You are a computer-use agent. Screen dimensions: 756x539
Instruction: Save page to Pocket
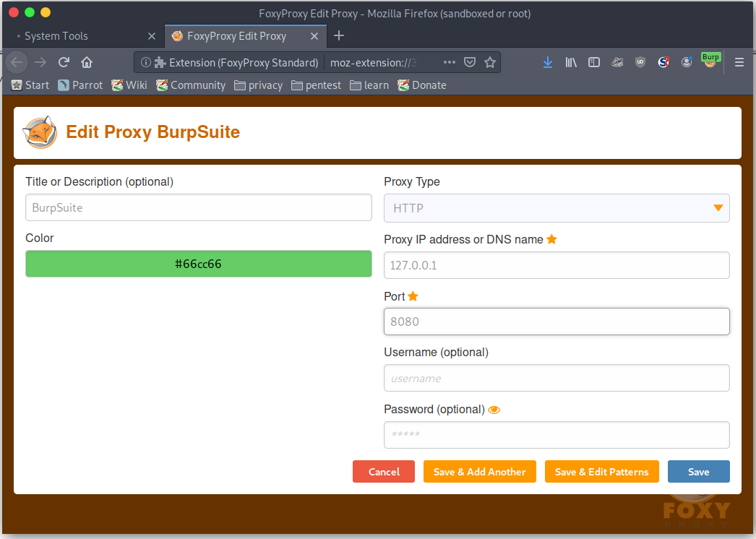[x=470, y=62]
